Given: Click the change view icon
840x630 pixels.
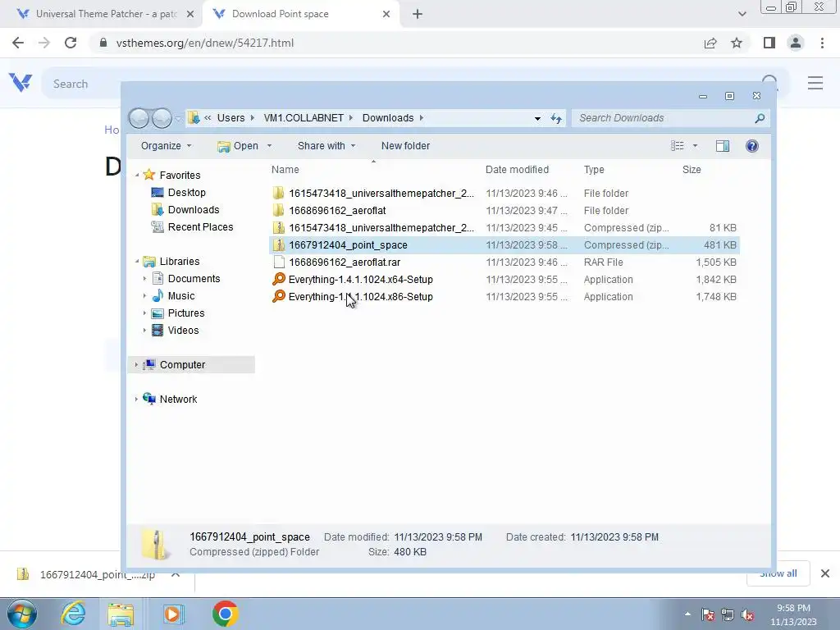Looking at the screenshot, I should coord(677,146).
